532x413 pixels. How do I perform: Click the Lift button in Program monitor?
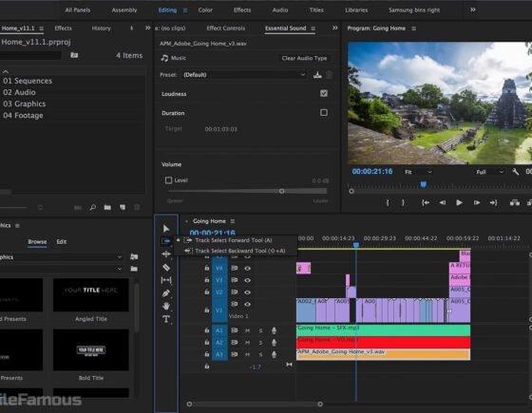[515, 202]
